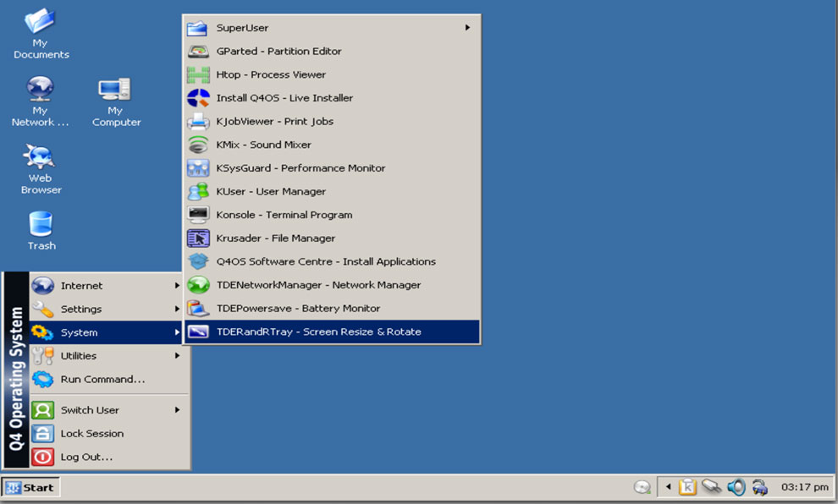The height and width of the screenshot is (504, 838).
Task: Open Q4OS Software Centre - Install Applications text
Action: pos(326,261)
